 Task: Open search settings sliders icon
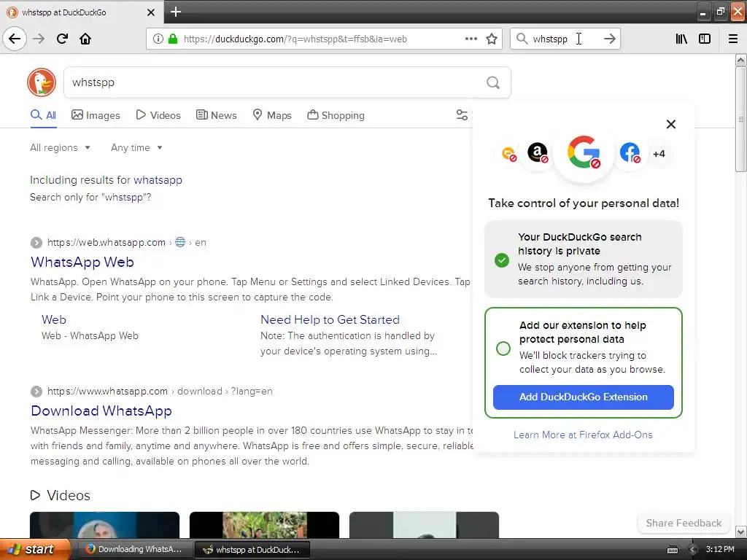[x=462, y=115]
